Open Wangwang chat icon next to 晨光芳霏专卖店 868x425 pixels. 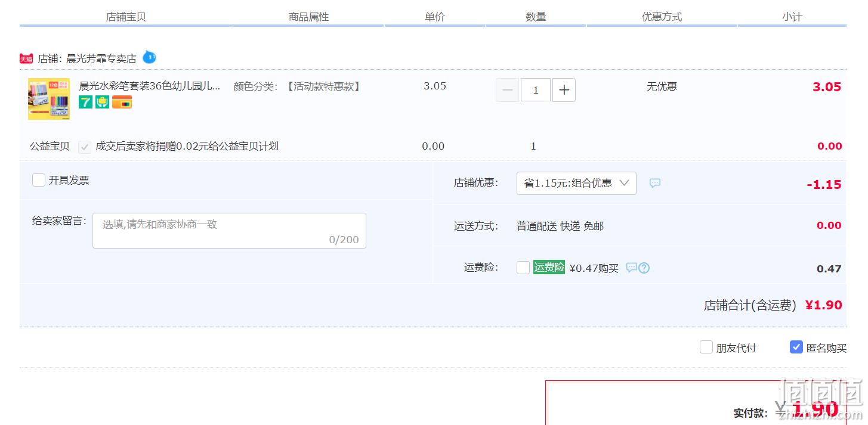coord(149,57)
